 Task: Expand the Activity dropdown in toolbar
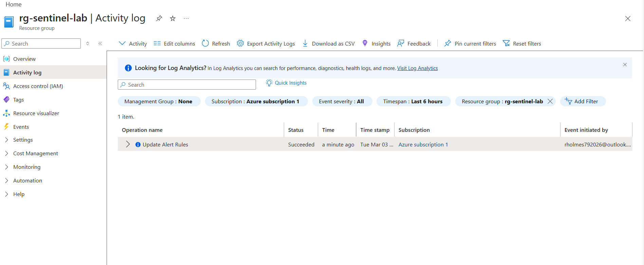tap(133, 43)
